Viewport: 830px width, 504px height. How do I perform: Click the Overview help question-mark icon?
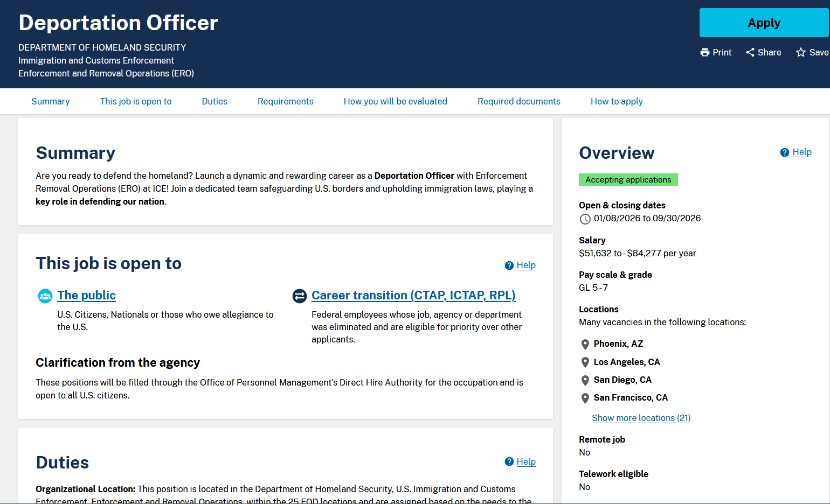(785, 152)
